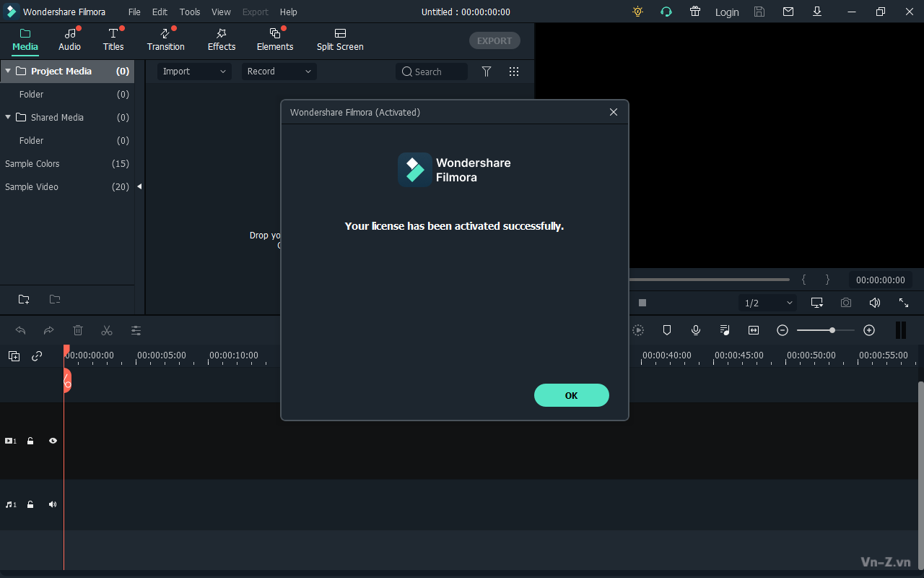Switch to the Titles tab

(113, 40)
